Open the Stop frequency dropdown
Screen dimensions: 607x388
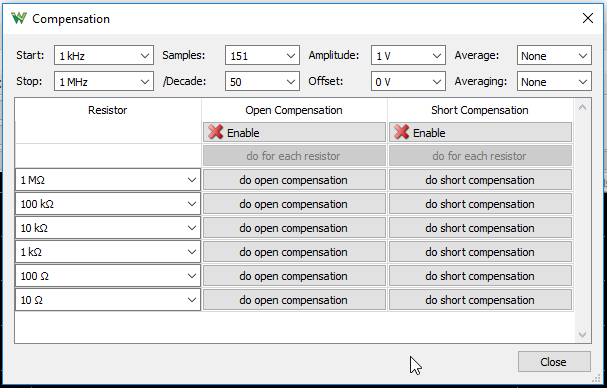point(104,81)
